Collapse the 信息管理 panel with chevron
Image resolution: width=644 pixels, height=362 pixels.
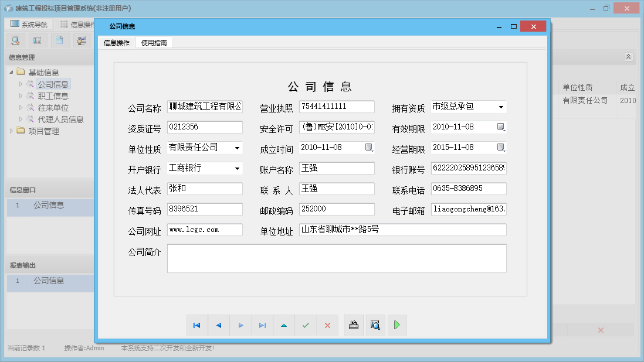tap(628, 57)
